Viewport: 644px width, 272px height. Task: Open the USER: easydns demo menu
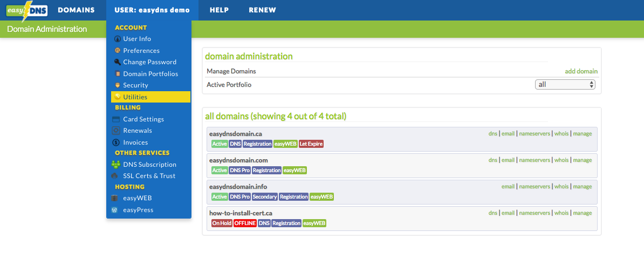tap(153, 10)
